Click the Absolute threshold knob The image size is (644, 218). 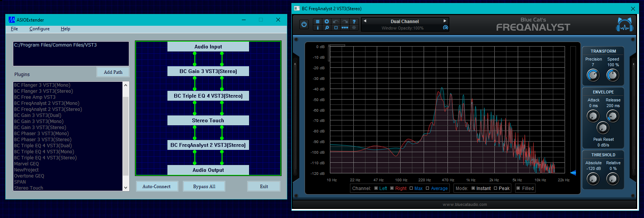click(593, 179)
